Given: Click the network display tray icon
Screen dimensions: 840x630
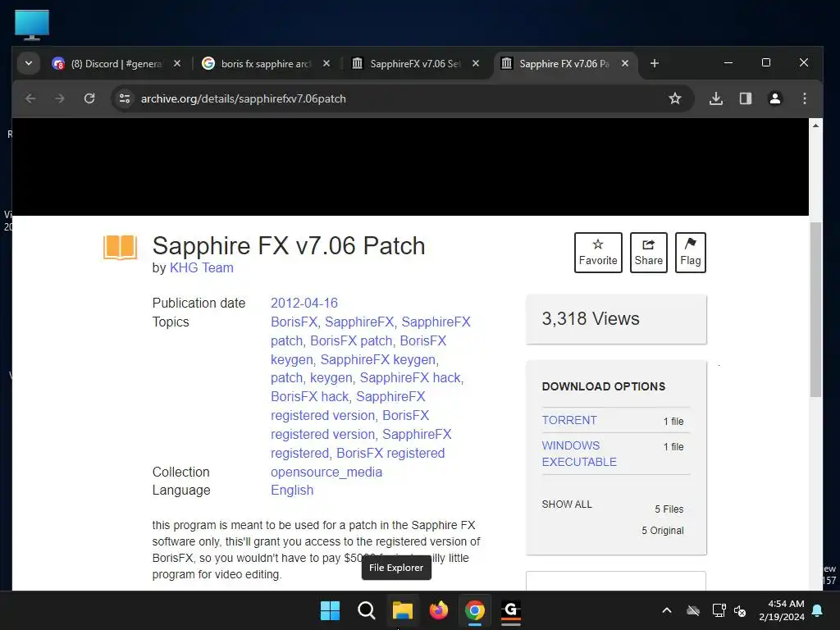Looking at the screenshot, I should click(x=719, y=610).
